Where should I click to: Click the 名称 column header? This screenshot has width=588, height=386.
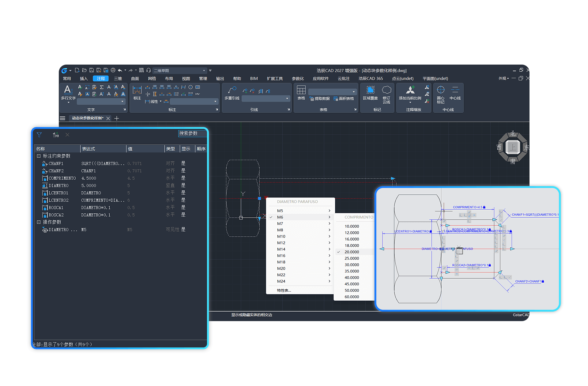click(57, 149)
